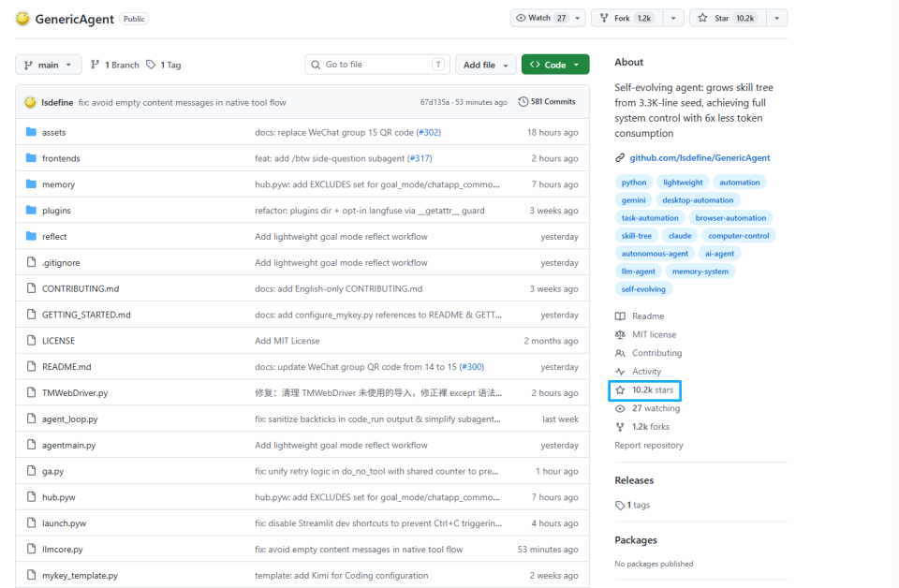Star the repository with the Star button
899x588 pixels.
coord(729,18)
